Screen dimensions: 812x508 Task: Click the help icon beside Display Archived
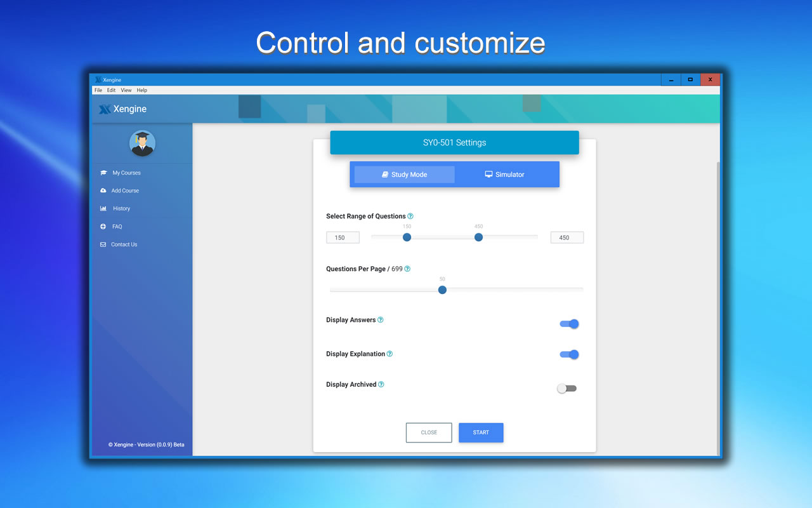pyautogui.click(x=381, y=384)
